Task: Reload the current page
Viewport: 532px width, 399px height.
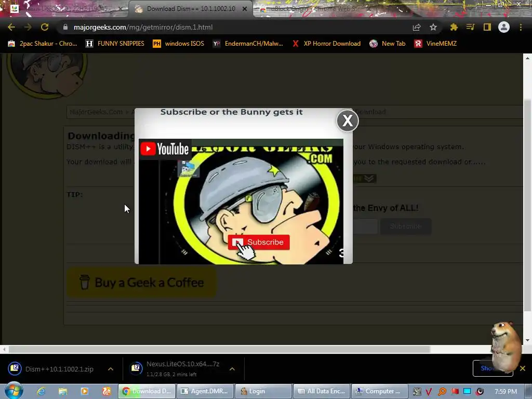Action: click(45, 27)
